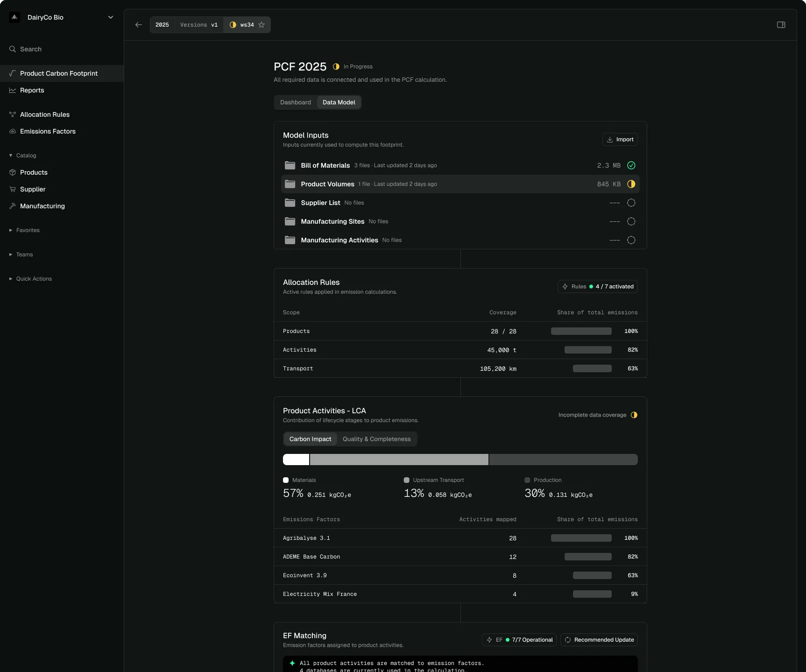Click the Search field in sidebar
The width and height of the screenshot is (806, 672).
coord(62,49)
